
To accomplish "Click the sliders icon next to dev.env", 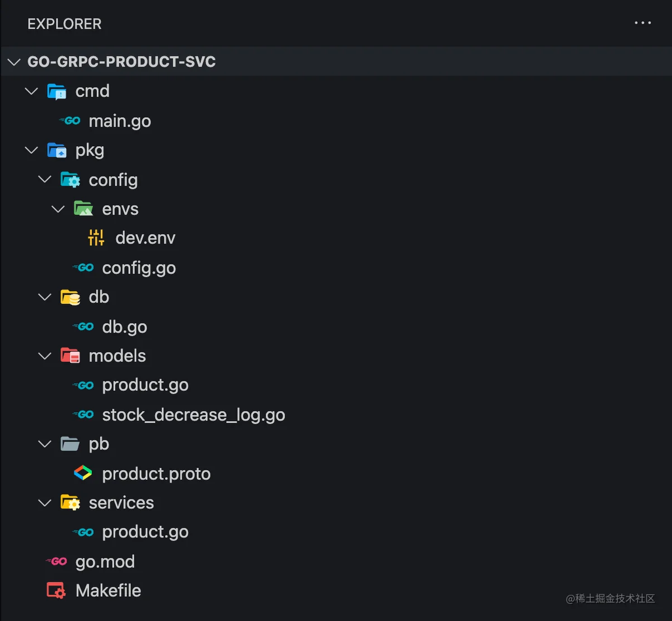I will click(x=96, y=238).
